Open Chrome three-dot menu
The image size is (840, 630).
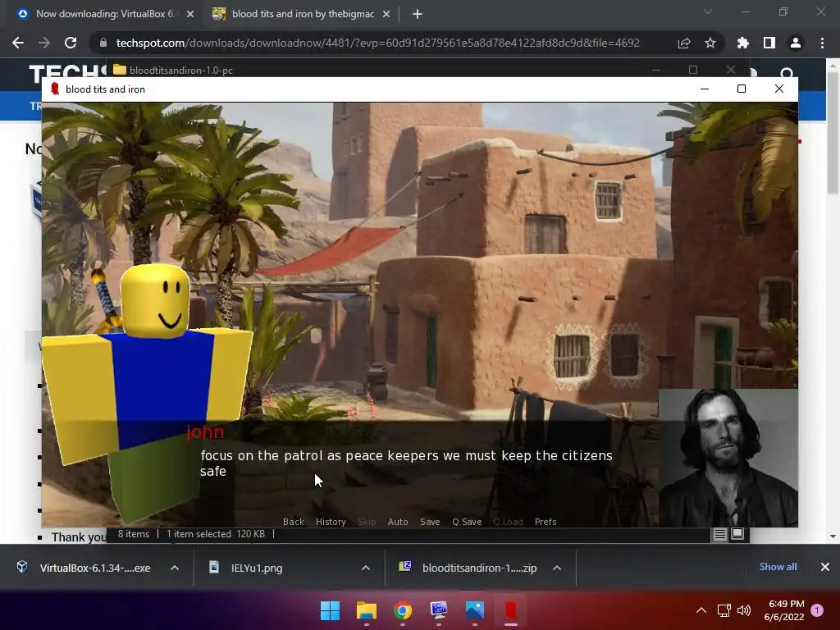(822, 43)
